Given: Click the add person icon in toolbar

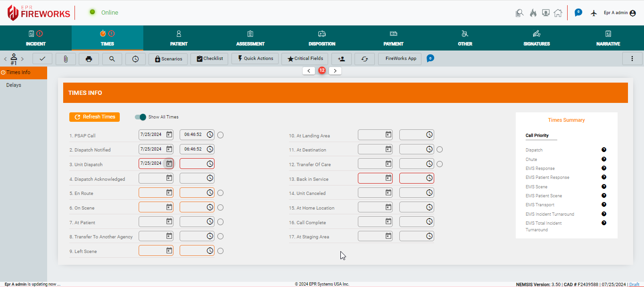Looking at the screenshot, I should pos(341,59).
